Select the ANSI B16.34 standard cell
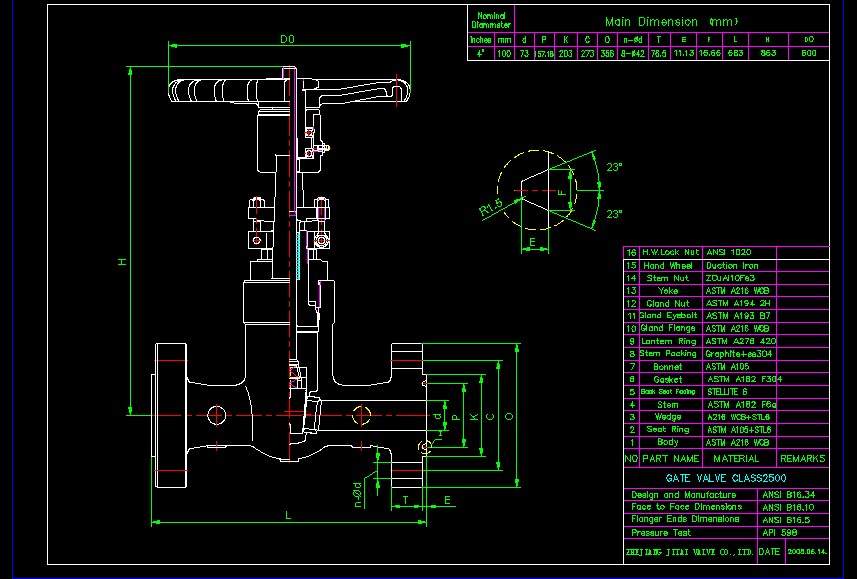Viewport: 857px width, 579px height. pos(785,494)
